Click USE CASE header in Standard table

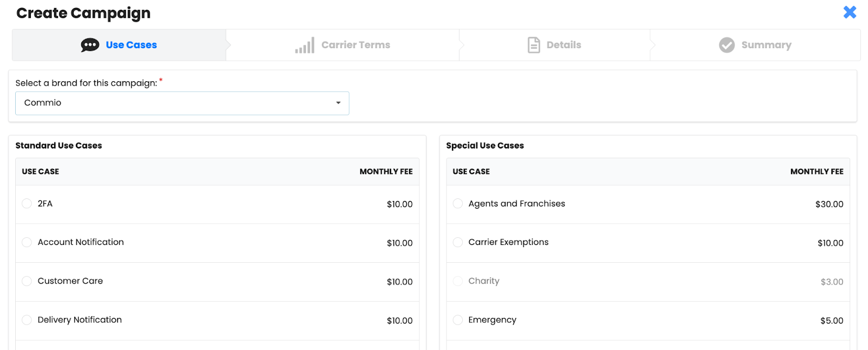point(41,172)
